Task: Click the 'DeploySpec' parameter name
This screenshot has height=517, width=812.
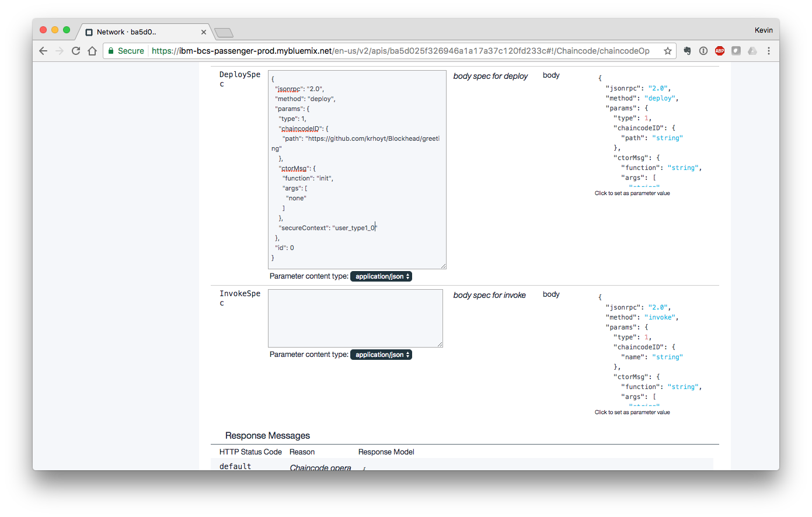Action: click(x=240, y=79)
